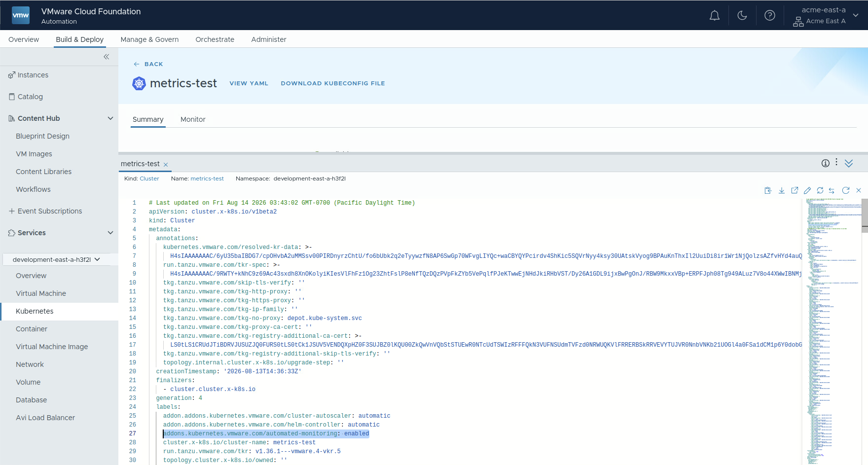Click the sync circular arrows icon
This screenshot has height=465, width=868.
point(820,190)
